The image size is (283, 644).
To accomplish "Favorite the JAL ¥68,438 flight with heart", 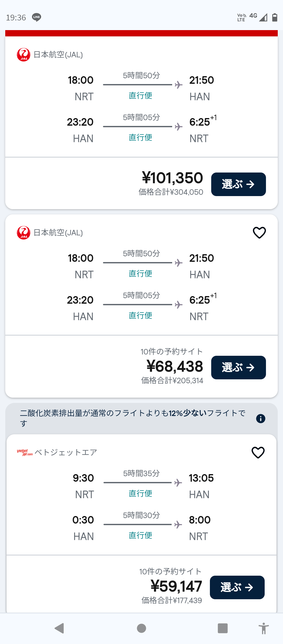I will click(x=259, y=232).
